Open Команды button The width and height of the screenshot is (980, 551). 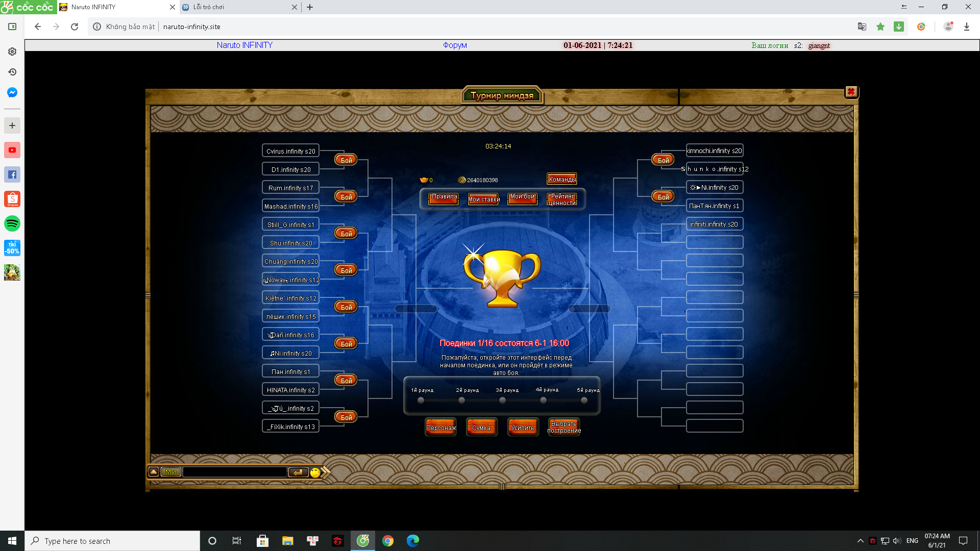[x=562, y=179]
